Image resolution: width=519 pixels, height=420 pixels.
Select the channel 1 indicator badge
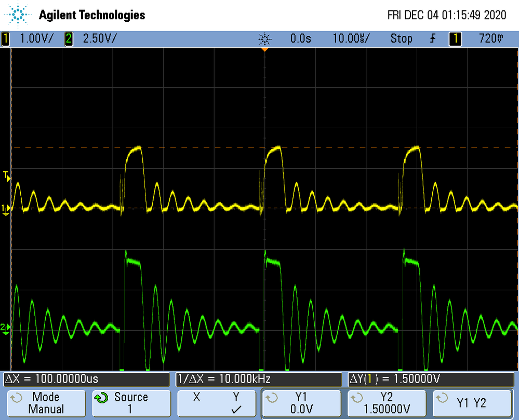click(x=5, y=39)
